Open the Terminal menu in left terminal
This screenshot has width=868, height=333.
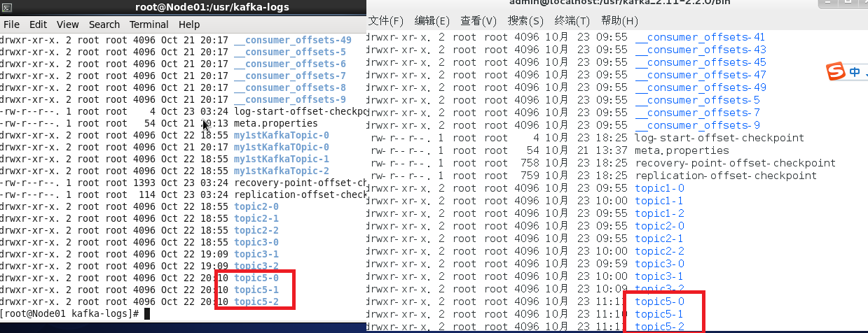tap(149, 24)
